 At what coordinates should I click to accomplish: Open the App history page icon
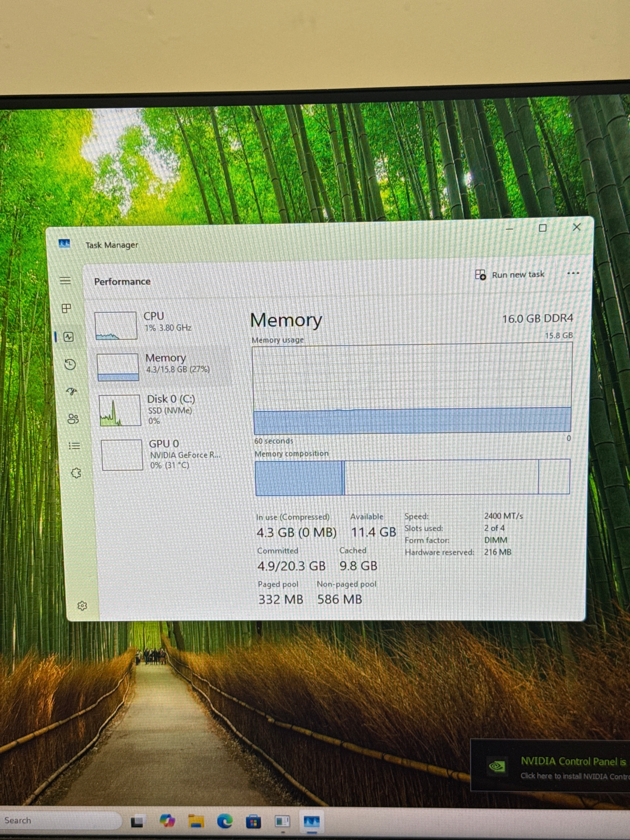pyautogui.click(x=70, y=365)
